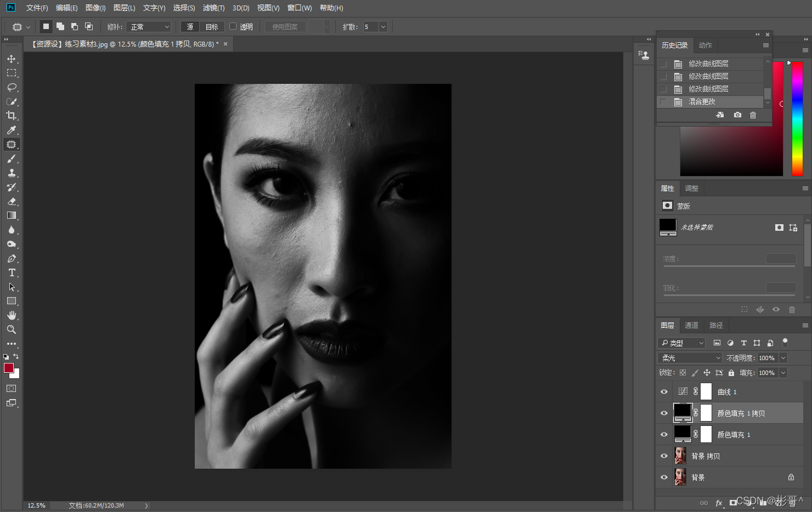812x512 pixels.
Task: Open the 滤镜(T) menu
Action: pyautogui.click(x=213, y=8)
